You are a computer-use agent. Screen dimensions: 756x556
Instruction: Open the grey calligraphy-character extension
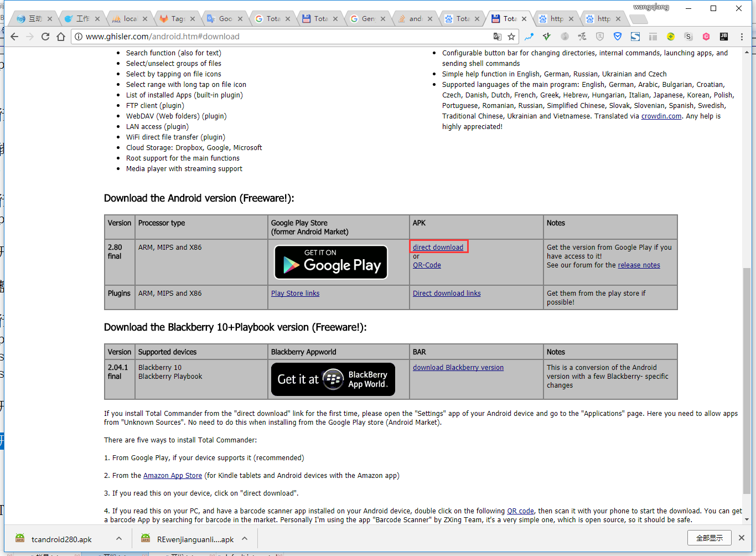point(582,37)
